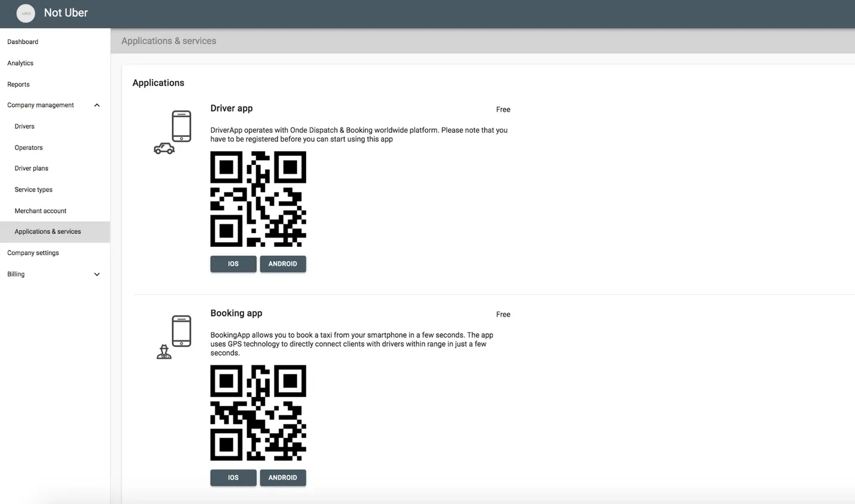This screenshot has width=855, height=504.
Task: Click the Billing menu item
Action: click(55, 274)
